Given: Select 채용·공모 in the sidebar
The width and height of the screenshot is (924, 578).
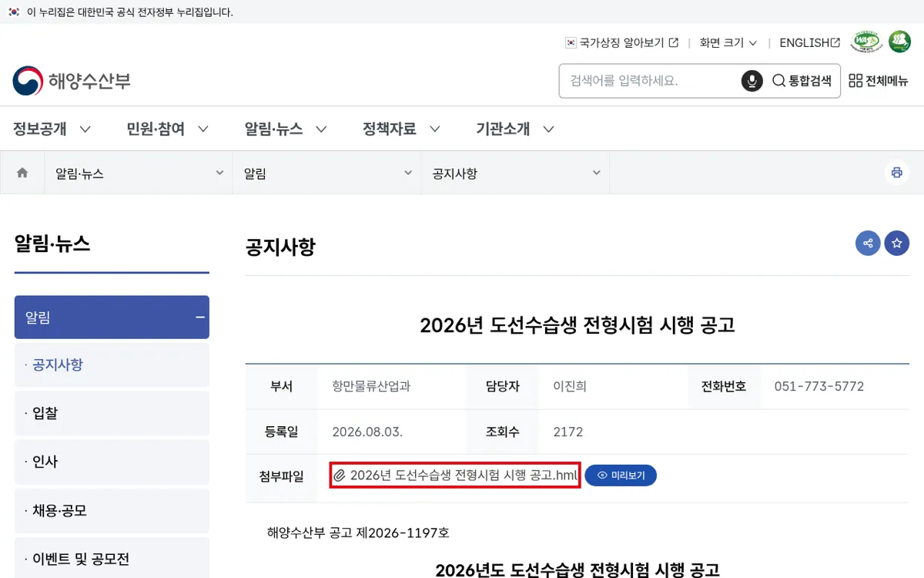Looking at the screenshot, I should click(x=112, y=510).
